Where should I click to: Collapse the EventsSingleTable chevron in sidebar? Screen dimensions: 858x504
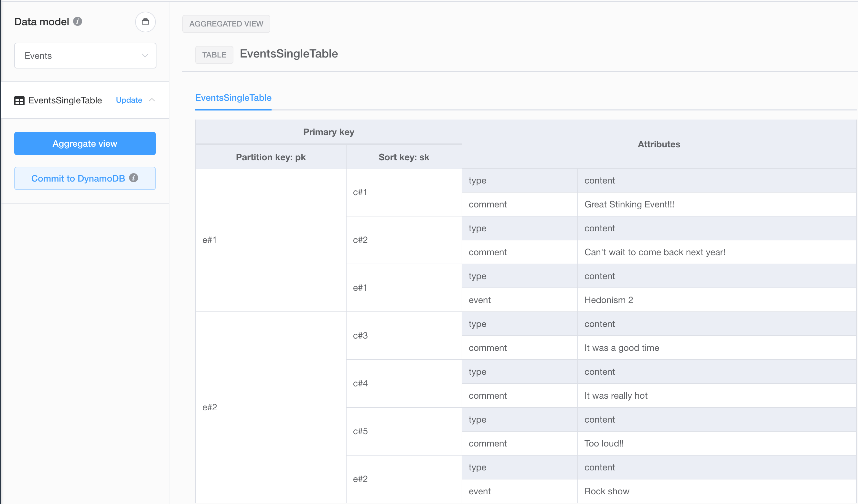(152, 100)
